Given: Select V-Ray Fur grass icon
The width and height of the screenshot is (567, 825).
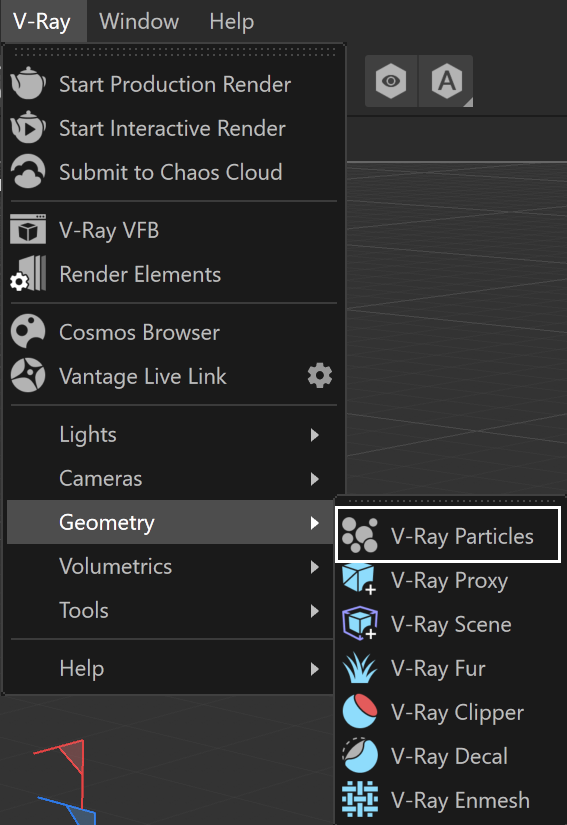Looking at the screenshot, I should coord(360,668).
